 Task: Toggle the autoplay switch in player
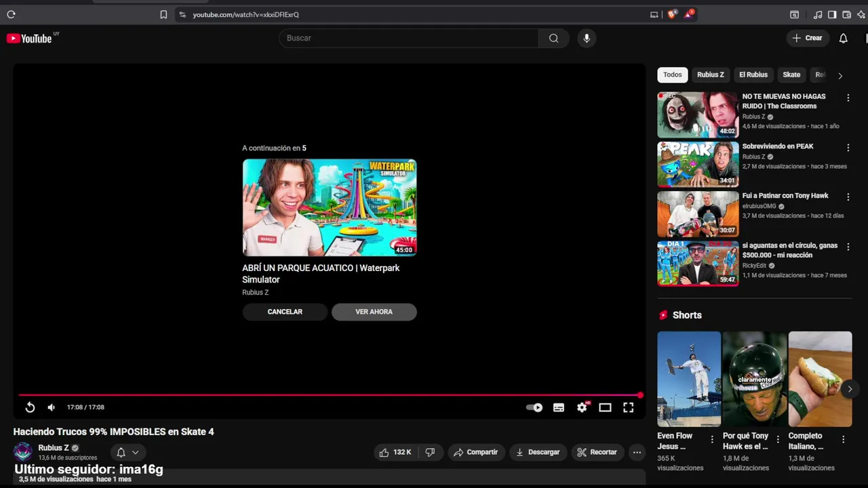click(534, 407)
